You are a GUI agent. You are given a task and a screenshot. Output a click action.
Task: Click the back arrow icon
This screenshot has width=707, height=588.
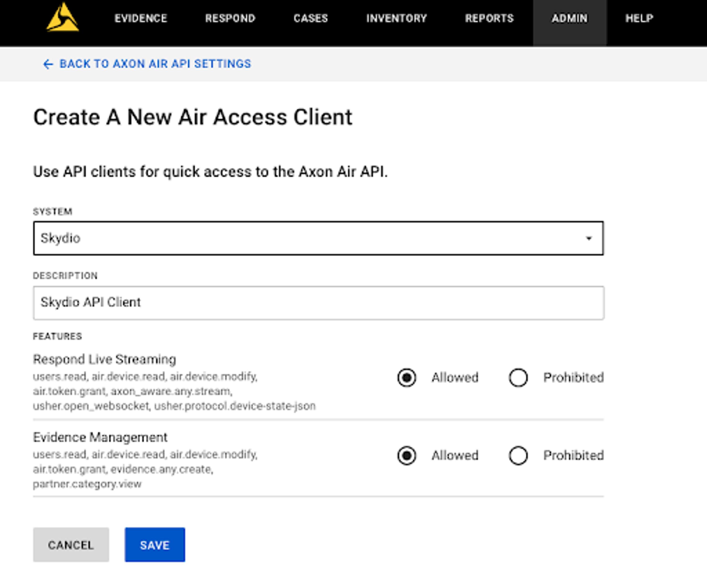48,64
